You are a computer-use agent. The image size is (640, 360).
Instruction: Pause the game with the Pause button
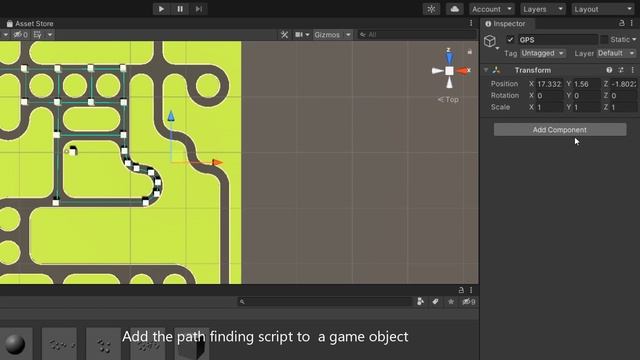click(x=180, y=9)
